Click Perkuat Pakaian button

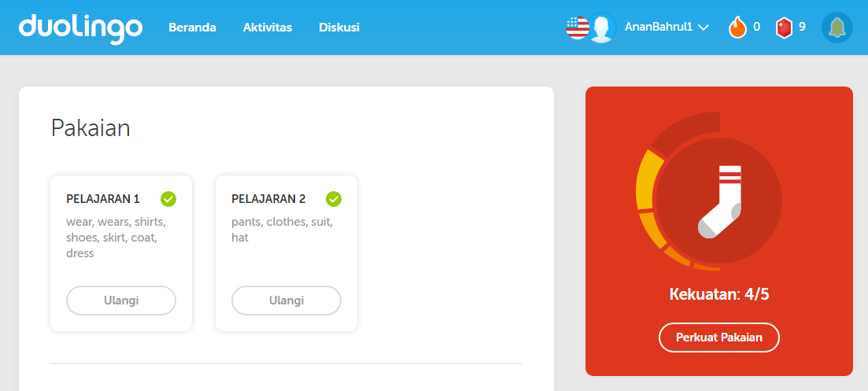[x=719, y=338]
